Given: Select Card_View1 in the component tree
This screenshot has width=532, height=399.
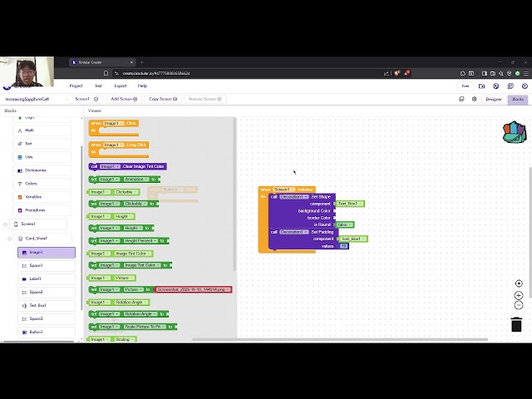Looking at the screenshot, I should [42, 239].
